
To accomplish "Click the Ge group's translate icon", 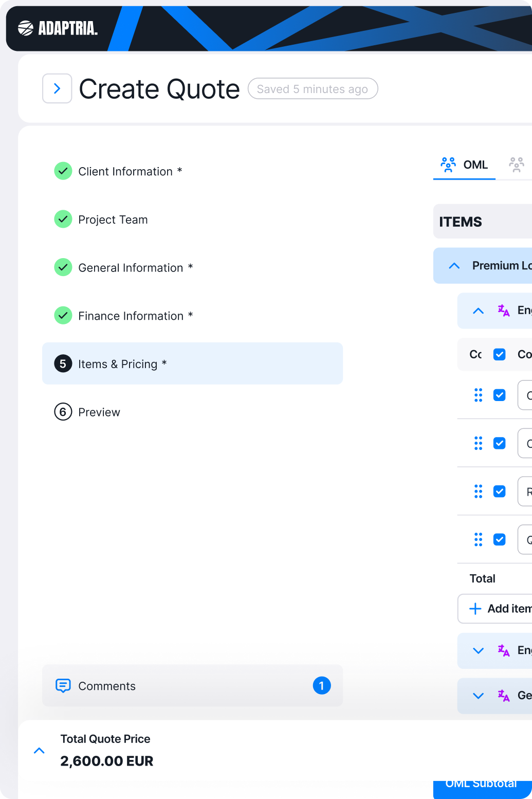I will point(504,696).
